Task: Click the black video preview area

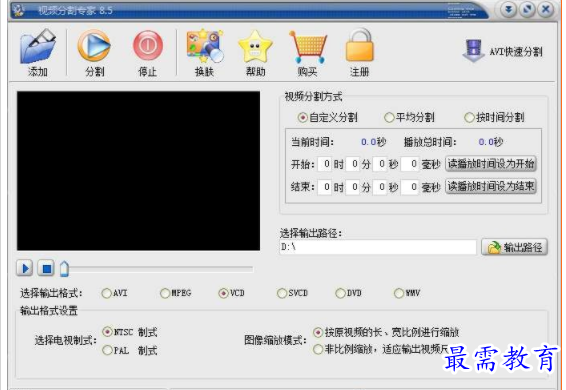Action: point(138,171)
